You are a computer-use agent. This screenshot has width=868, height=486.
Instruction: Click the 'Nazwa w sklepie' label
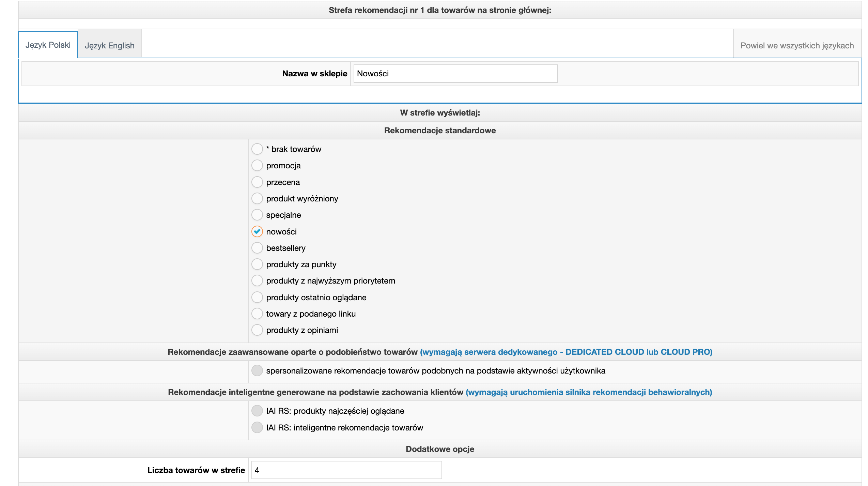point(315,74)
